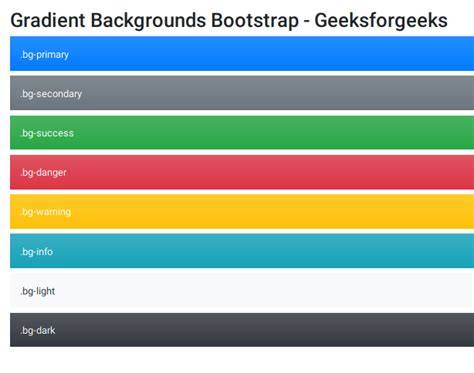
Task: Click the .bg-light text label
Action: point(38,291)
